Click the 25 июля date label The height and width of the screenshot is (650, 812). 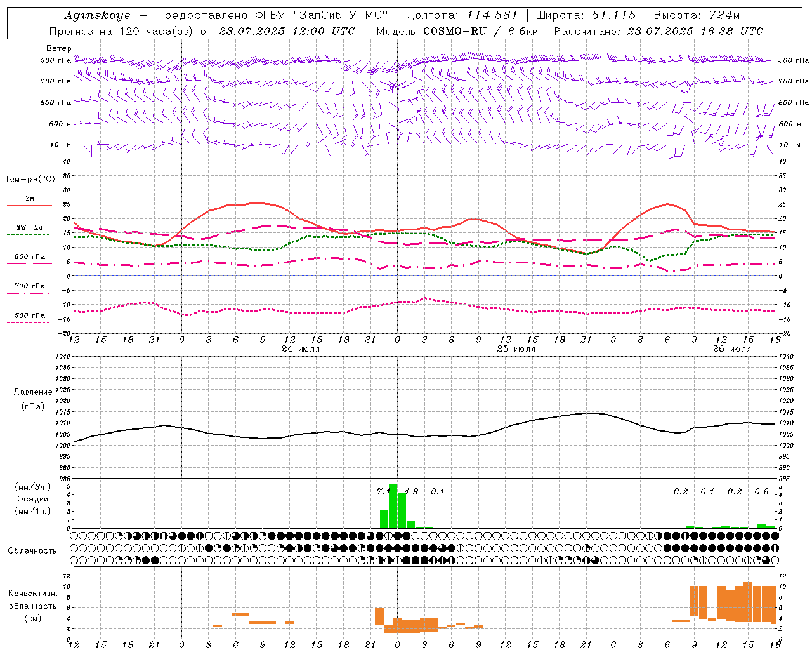[516, 349]
